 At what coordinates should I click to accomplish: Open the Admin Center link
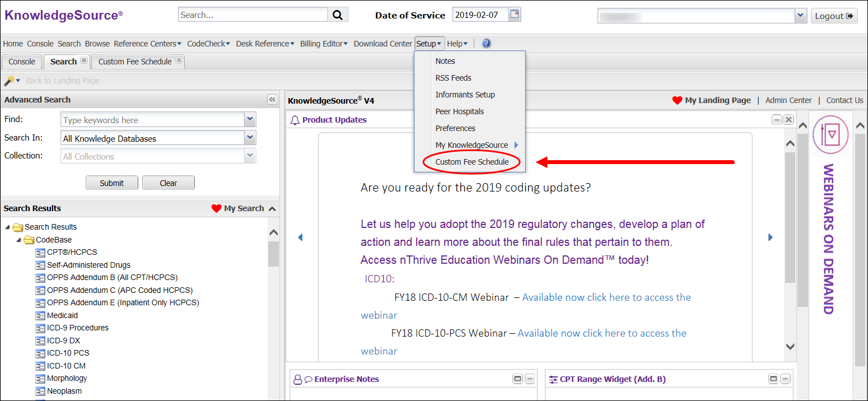tap(788, 100)
